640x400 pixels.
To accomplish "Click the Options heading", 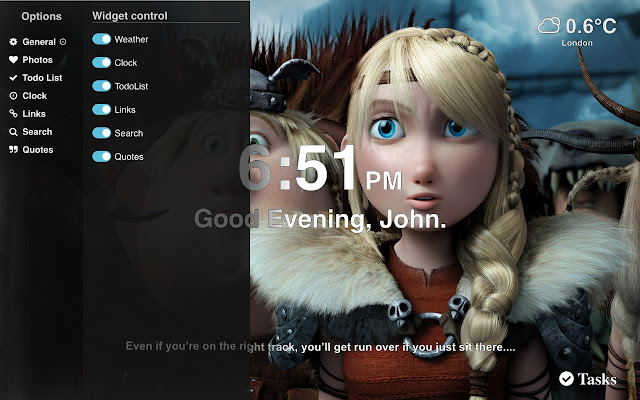I will (x=41, y=16).
